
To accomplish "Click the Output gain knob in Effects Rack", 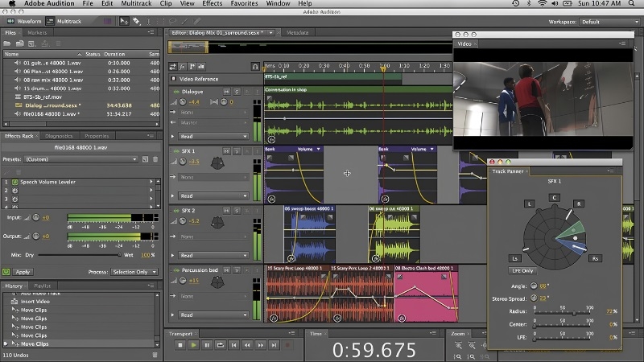I will click(36, 236).
